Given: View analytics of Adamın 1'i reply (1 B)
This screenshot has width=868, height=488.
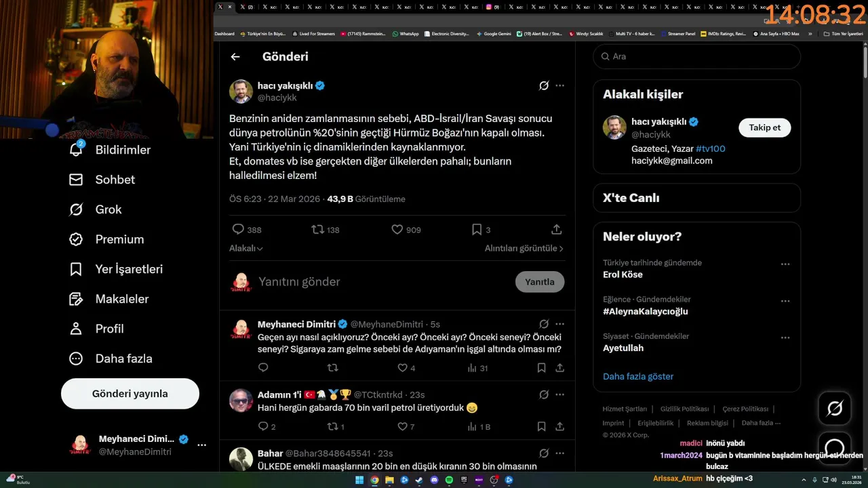Looking at the screenshot, I should click(479, 426).
